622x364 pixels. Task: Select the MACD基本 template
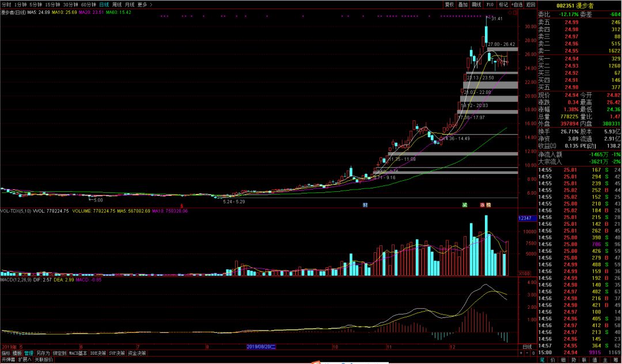click(x=78, y=353)
